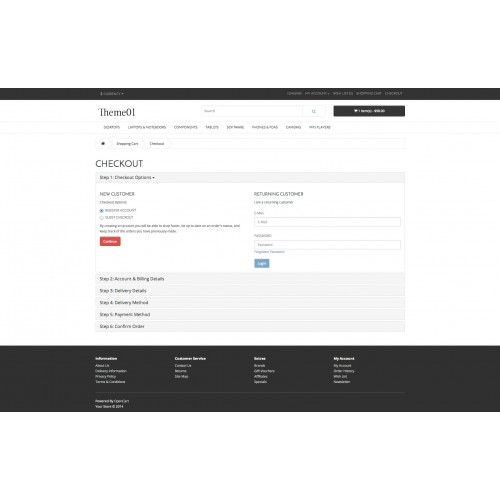Click the search magnifier icon
The height and width of the screenshot is (500, 500).
[314, 111]
